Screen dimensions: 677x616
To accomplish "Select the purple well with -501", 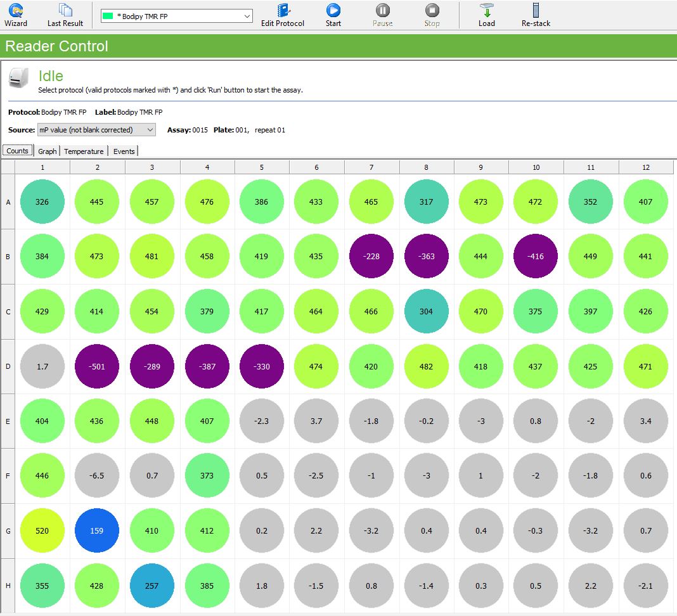I will [97, 366].
